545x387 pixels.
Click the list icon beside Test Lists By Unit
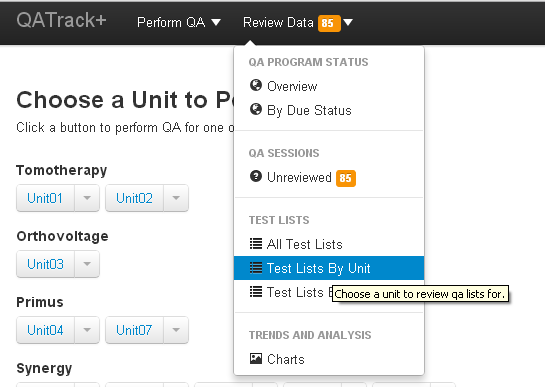point(256,268)
